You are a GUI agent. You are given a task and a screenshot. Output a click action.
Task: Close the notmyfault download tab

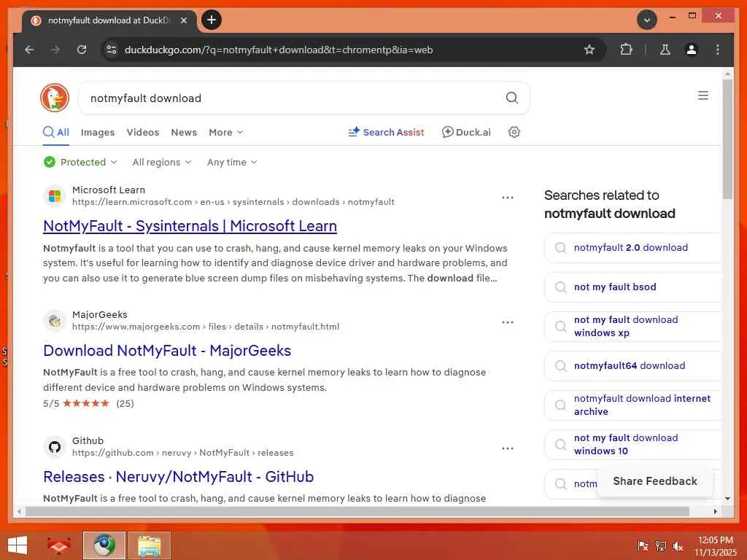click(184, 20)
